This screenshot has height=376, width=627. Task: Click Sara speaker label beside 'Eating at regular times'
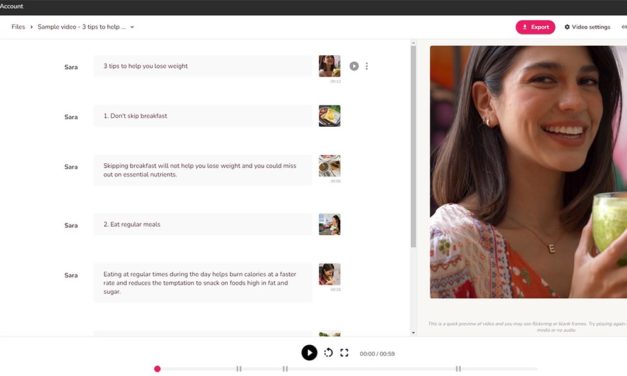(x=71, y=275)
